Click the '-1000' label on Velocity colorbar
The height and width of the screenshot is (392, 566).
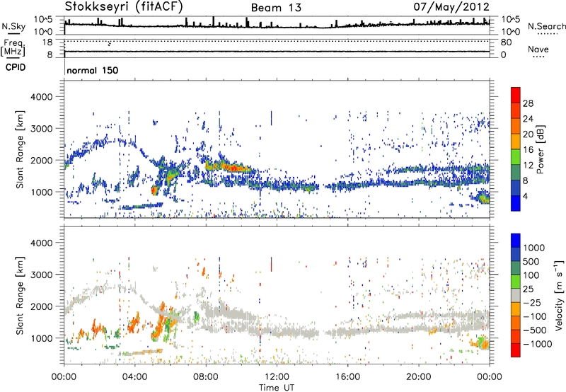pyautogui.click(x=538, y=344)
